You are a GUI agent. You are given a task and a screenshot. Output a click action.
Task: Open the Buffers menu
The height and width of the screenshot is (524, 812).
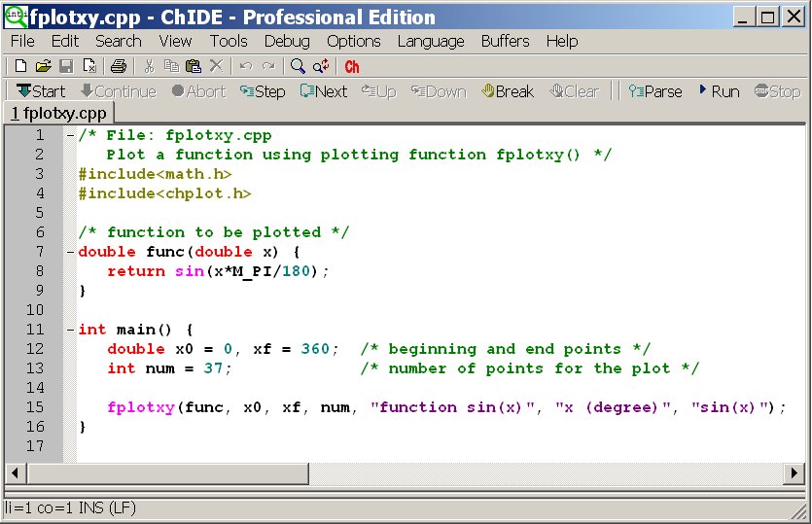click(x=505, y=42)
